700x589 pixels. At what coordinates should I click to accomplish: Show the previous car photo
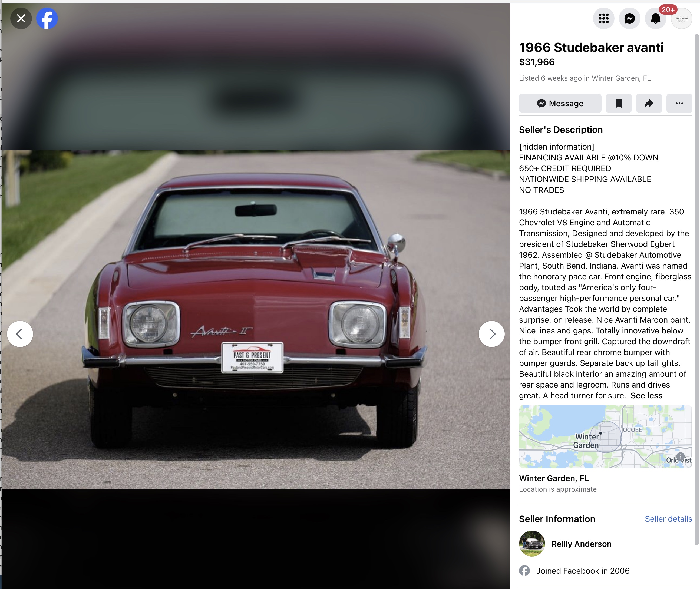pos(20,334)
